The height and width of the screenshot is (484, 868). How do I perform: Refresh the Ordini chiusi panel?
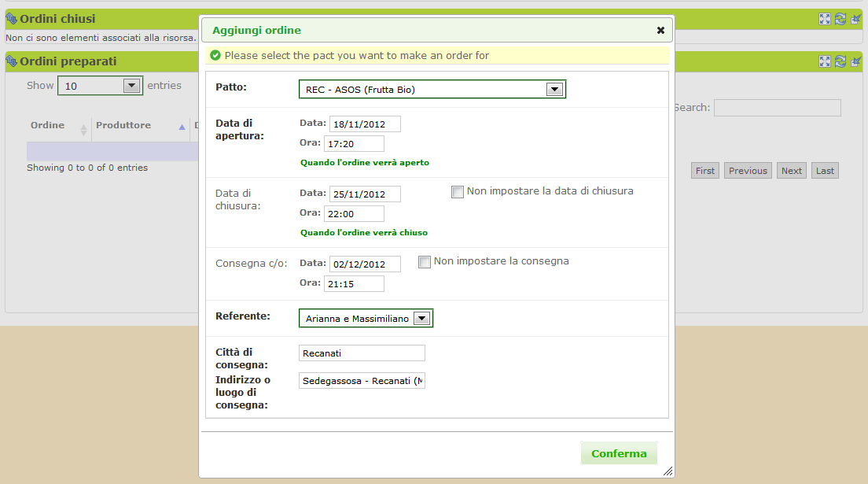[x=840, y=19]
